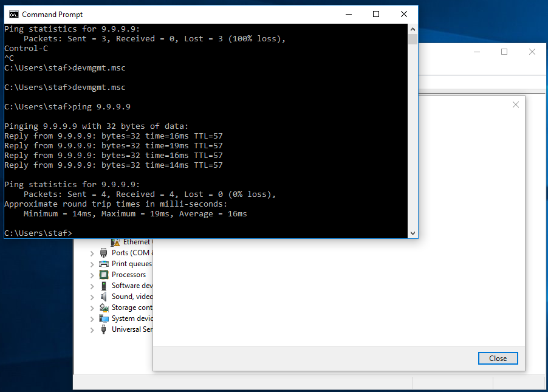Image resolution: width=548 pixels, height=392 pixels.
Task: Click the Close button in the properties dialog
Action: click(x=498, y=358)
